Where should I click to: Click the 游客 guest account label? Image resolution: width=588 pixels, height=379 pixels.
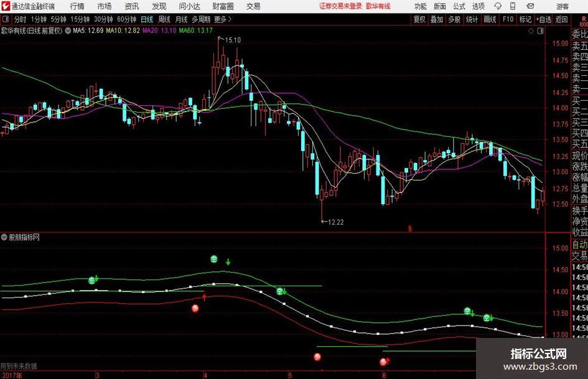[x=562, y=6]
